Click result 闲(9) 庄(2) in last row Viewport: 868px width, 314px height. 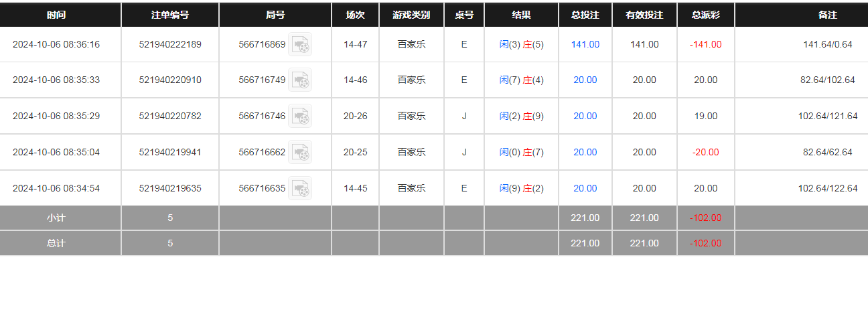coord(522,189)
